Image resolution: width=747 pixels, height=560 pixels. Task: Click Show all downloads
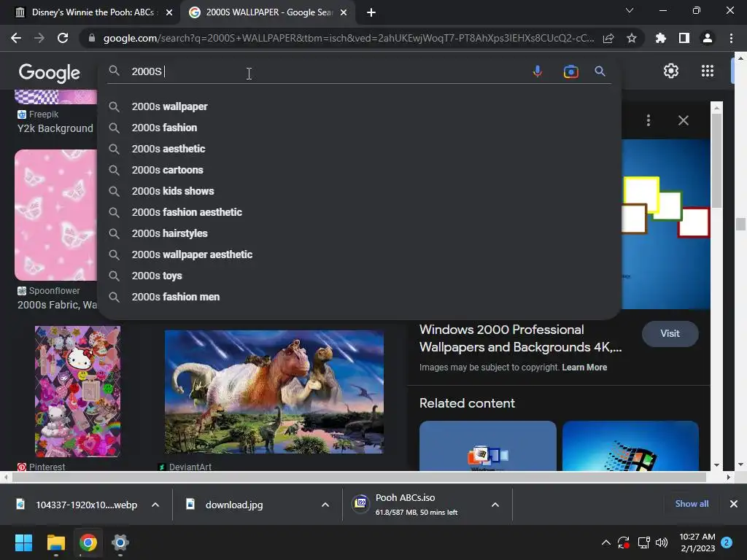692,504
